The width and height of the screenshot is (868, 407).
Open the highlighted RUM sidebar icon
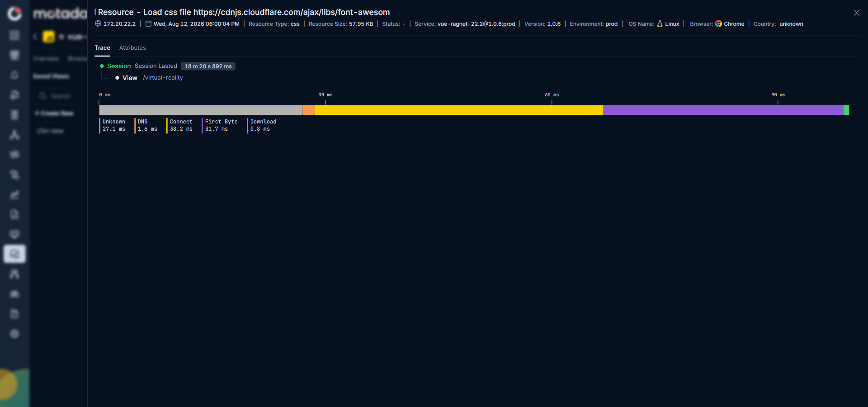[14, 254]
